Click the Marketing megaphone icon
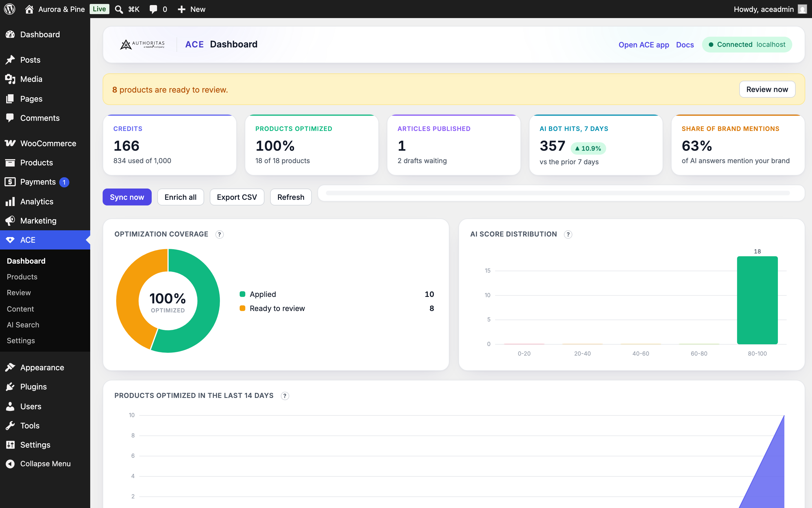 [10, 220]
